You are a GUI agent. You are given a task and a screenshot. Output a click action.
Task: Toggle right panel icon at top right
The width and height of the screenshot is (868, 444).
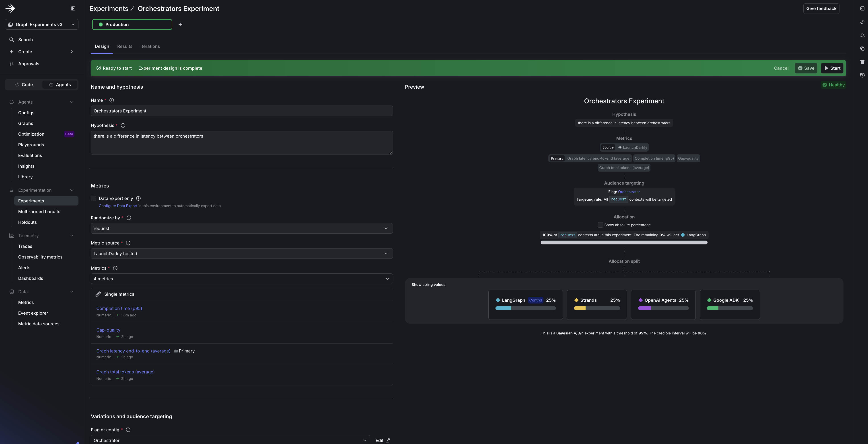pos(862,8)
